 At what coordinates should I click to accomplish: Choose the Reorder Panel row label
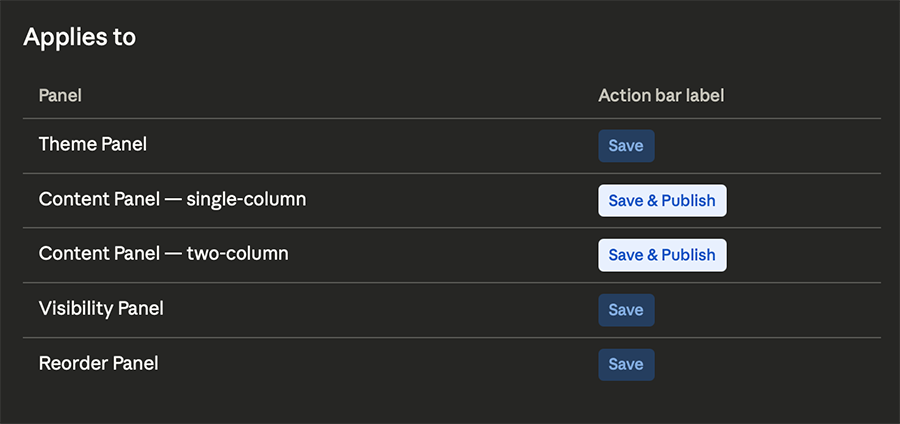click(x=98, y=364)
